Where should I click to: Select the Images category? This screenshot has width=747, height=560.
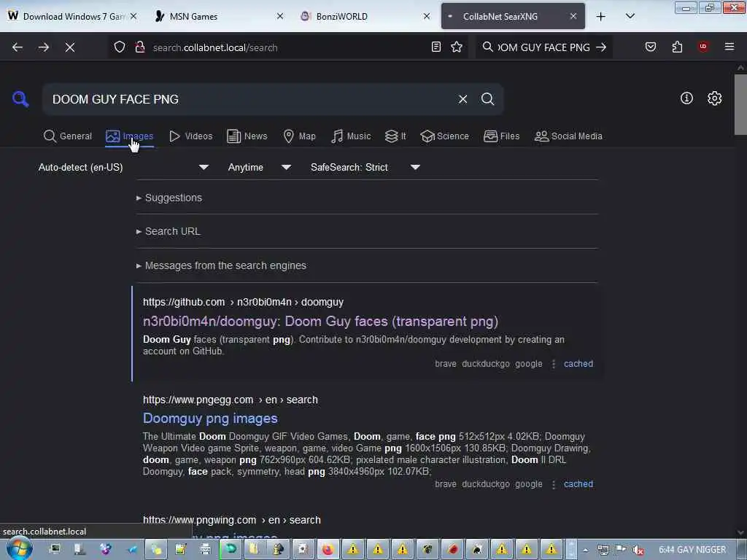pos(130,136)
